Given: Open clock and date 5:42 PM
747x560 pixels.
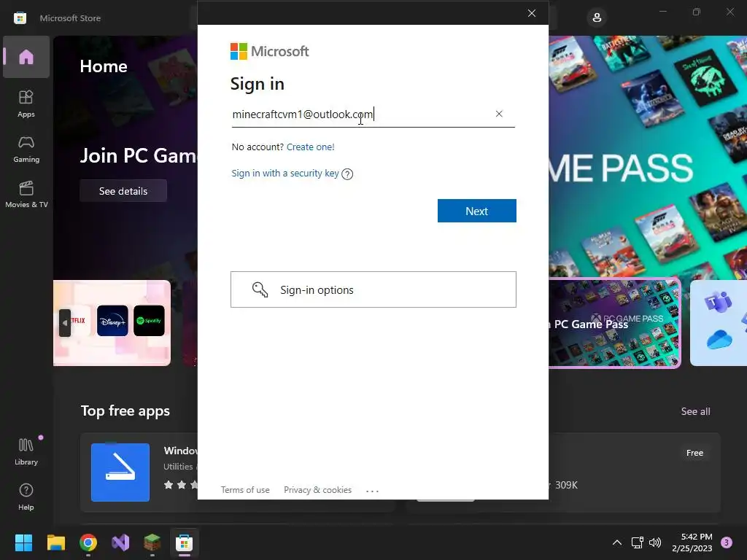Looking at the screenshot, I should pyautogui.click(x=692, y=542).
